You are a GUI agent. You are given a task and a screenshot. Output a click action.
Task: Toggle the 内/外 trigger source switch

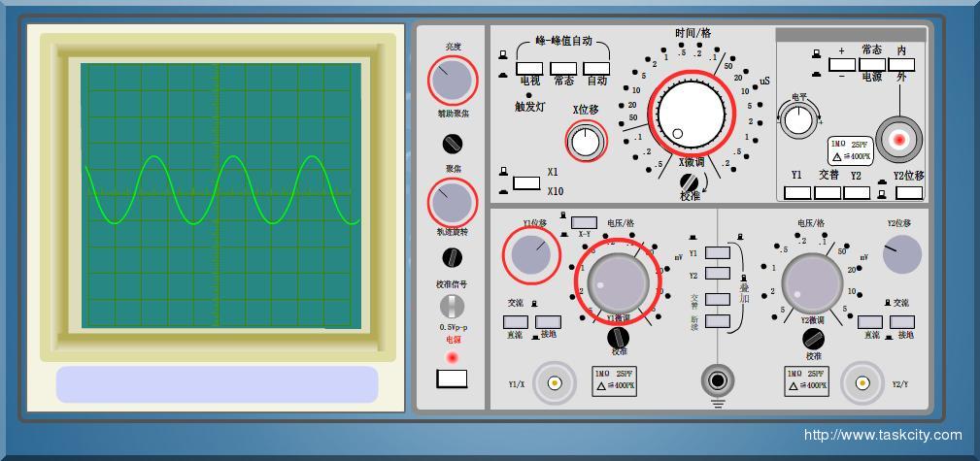click(x=901, y=65)
